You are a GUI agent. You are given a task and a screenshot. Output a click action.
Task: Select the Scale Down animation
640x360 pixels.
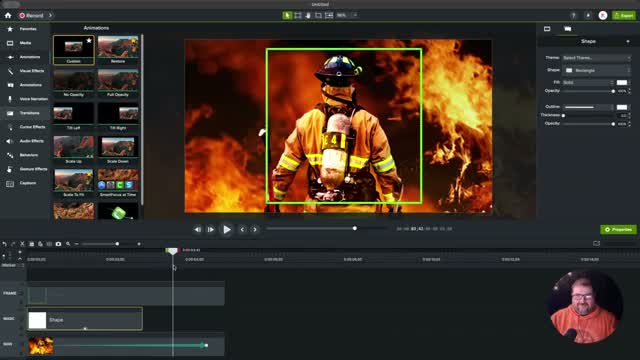click(x=118, y=150)
